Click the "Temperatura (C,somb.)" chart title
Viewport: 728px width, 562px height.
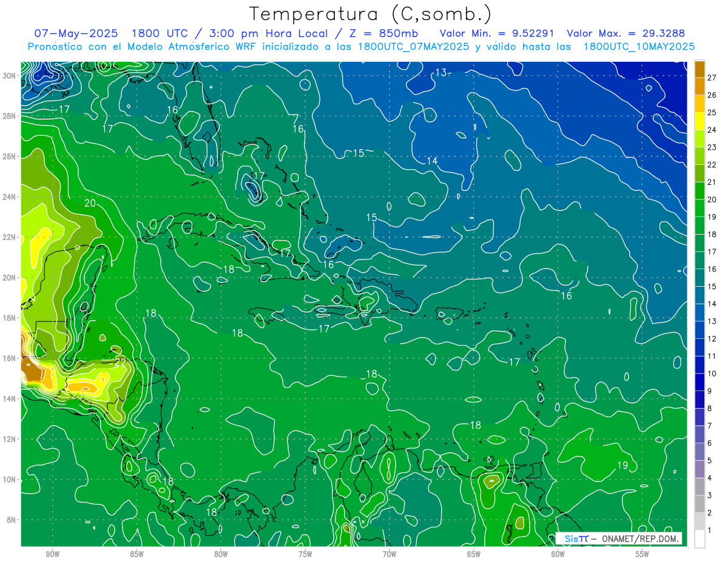[371, 14]
